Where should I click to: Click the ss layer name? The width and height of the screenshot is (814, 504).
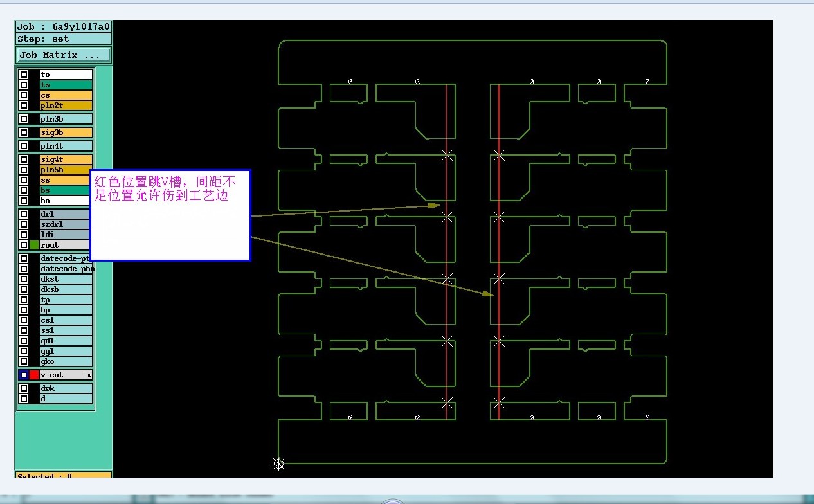(x=66, y=180)
